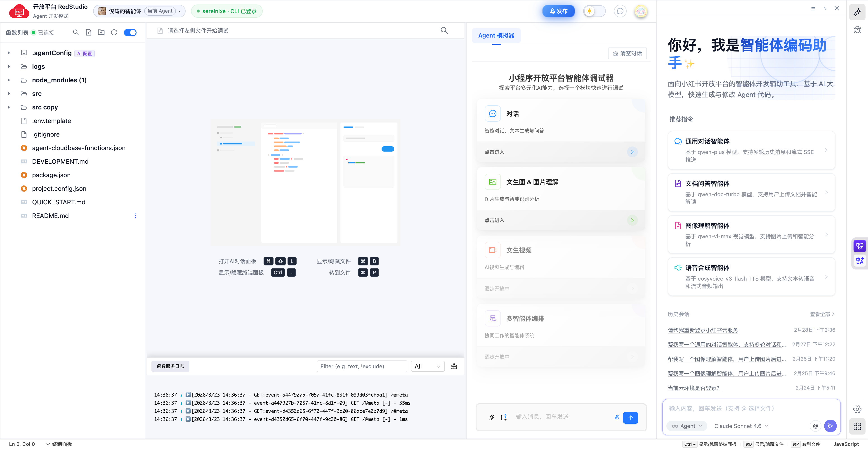This screenshot has width=868, height=449.
Task: Expand the logs folder
Action: 9,66
